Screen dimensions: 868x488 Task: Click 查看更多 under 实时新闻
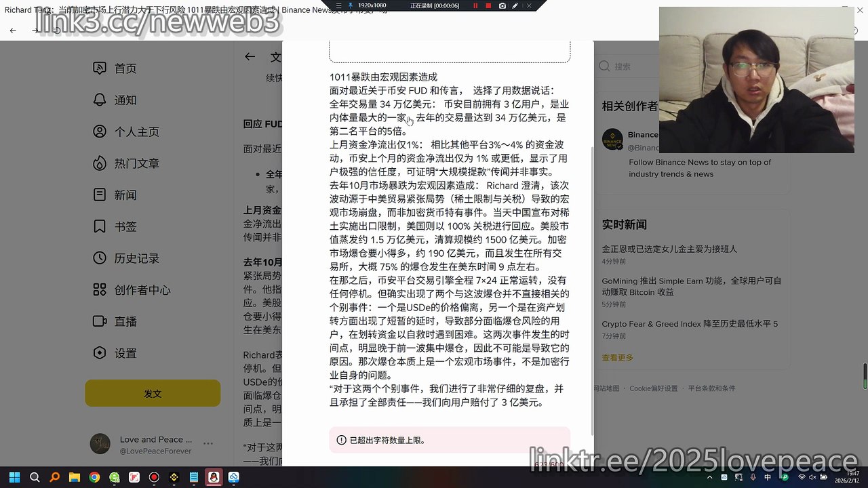tap(617, 357)
